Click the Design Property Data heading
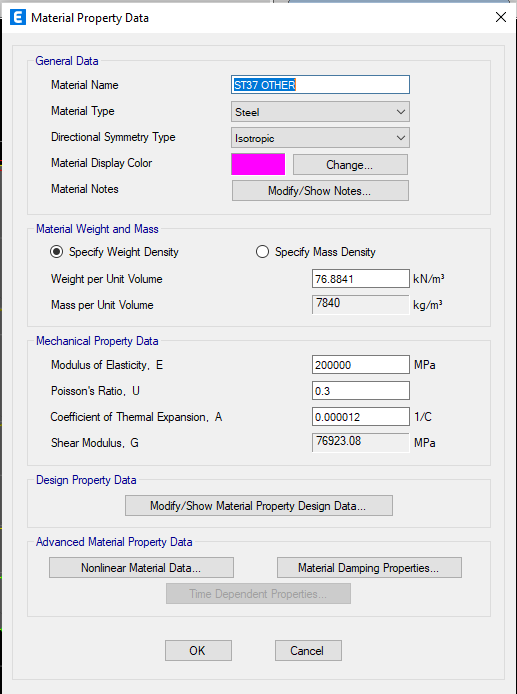Viewport: 517px width, 694px height. coord(86,480)
